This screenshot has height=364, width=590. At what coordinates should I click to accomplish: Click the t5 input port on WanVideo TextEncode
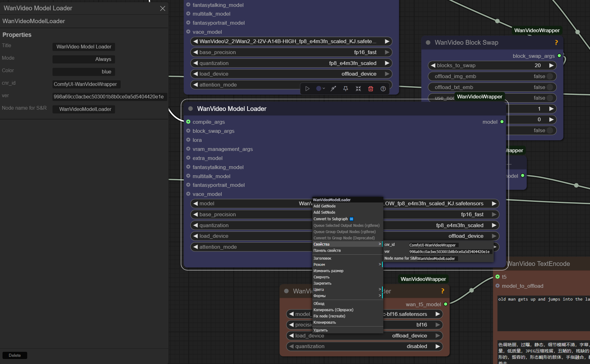click(497, 277)
